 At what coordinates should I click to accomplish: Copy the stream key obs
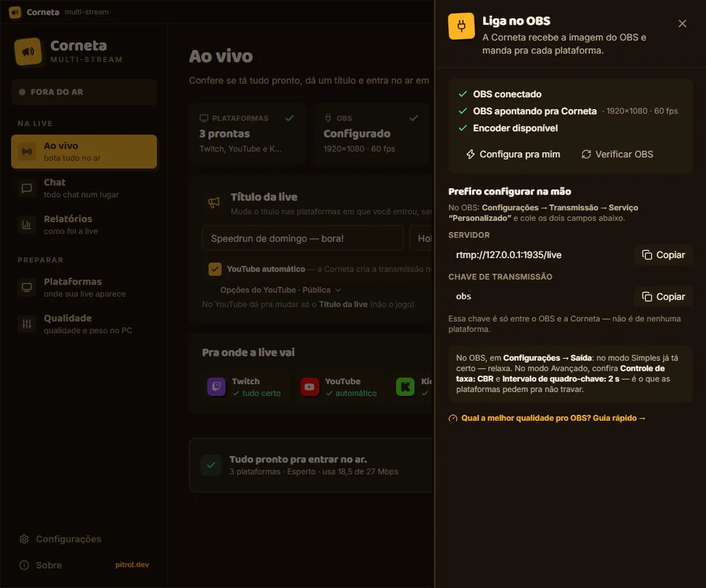(664, 297)
